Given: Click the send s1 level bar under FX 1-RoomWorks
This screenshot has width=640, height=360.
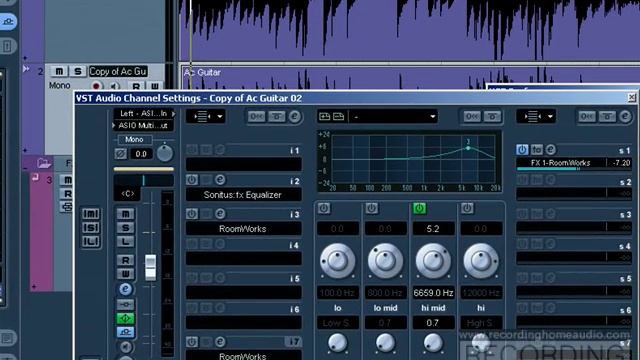Looking at the screenshot, I should [548, 169].
